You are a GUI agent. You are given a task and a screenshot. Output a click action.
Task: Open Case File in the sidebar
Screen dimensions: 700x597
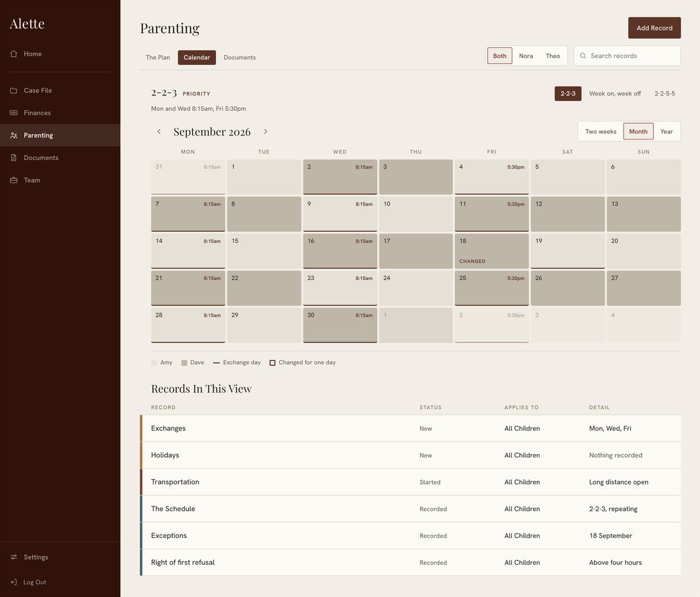coord(60,90)
